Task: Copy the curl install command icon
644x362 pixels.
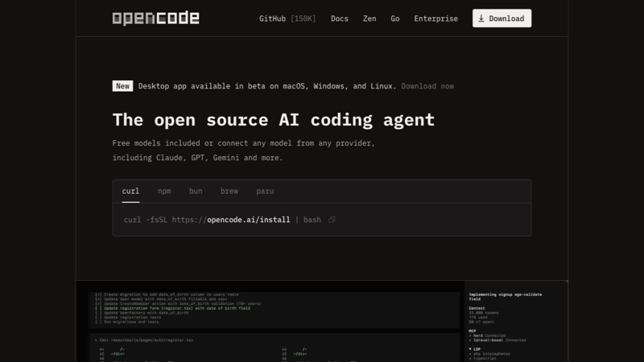Action: coord(332,220)
